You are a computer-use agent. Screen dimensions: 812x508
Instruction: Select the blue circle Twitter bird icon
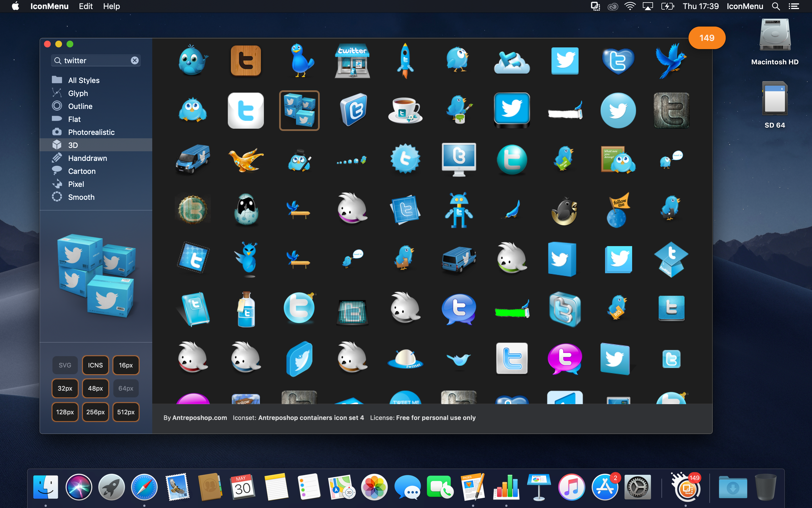(x=618, y=110)
